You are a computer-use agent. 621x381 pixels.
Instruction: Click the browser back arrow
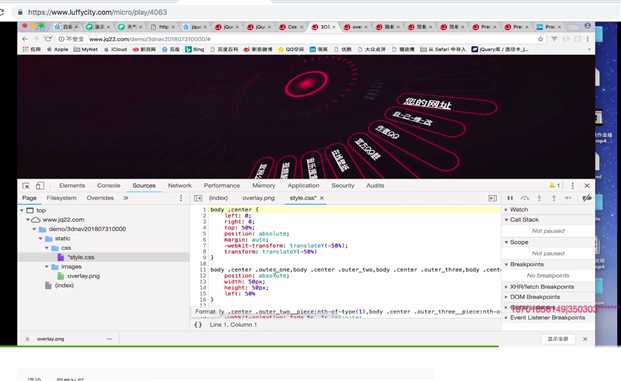(x=25, y=39)
